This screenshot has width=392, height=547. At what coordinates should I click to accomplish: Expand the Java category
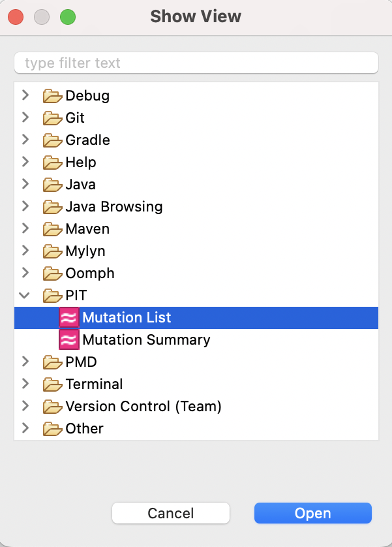point(25,185)
